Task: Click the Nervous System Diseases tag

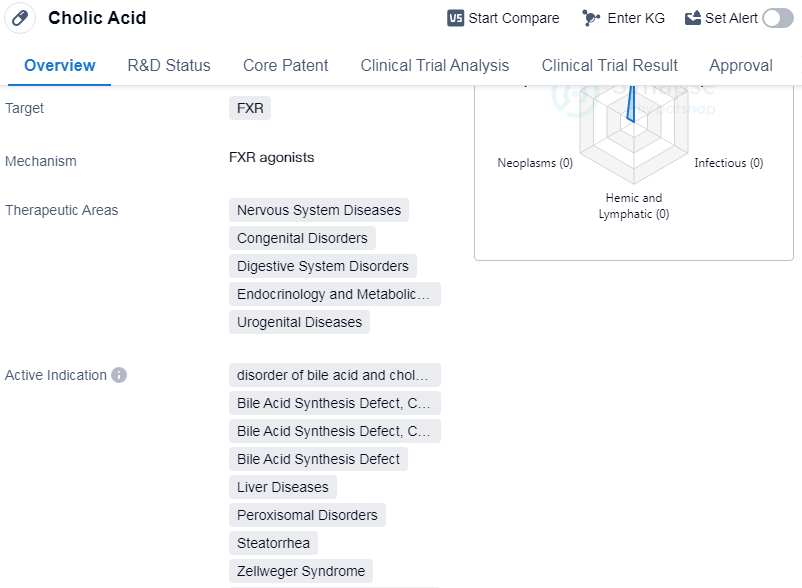Action: [x=318, y=210]
